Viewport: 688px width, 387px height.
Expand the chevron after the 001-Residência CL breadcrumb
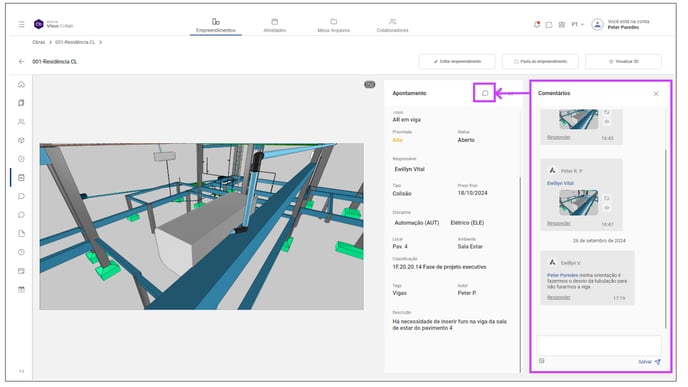tap(100, 42)
